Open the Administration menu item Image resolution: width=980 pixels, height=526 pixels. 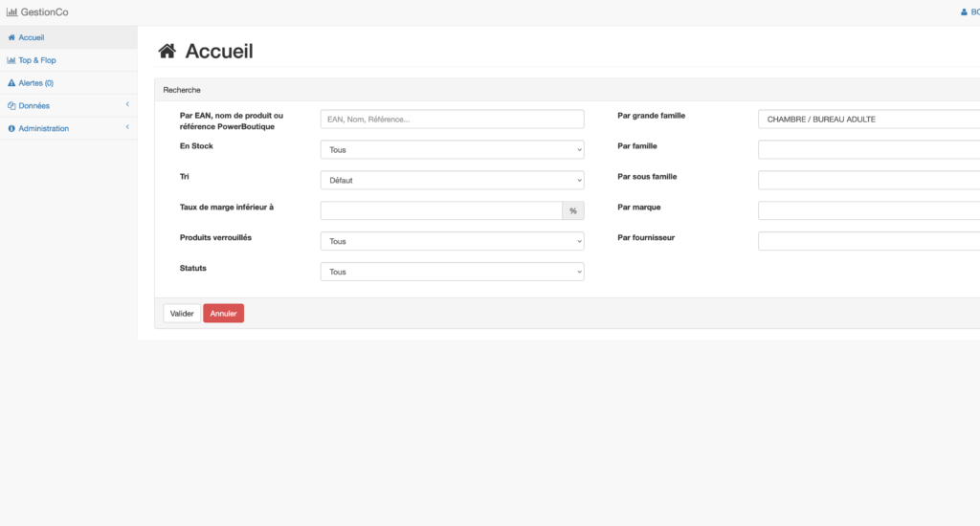tap(69, 129)
